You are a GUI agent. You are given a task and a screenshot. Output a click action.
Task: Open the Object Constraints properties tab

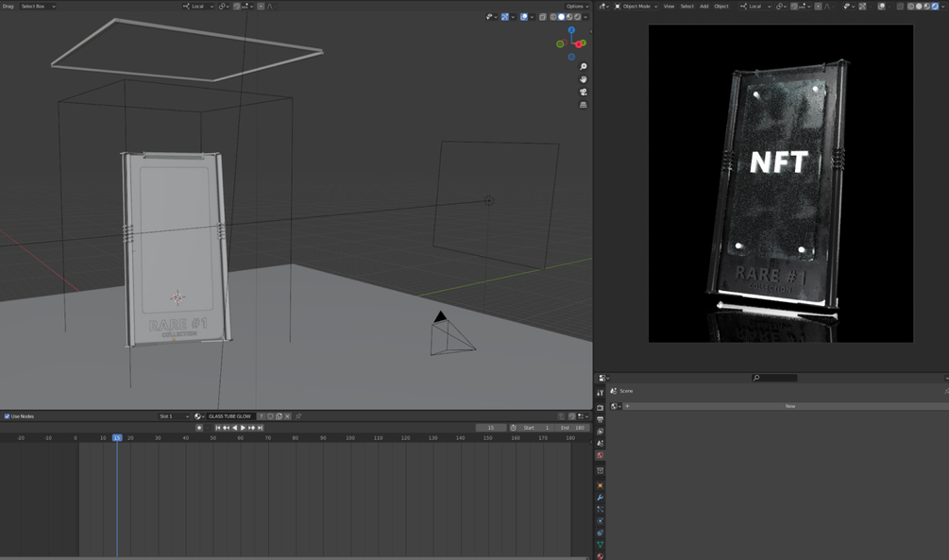600,533
